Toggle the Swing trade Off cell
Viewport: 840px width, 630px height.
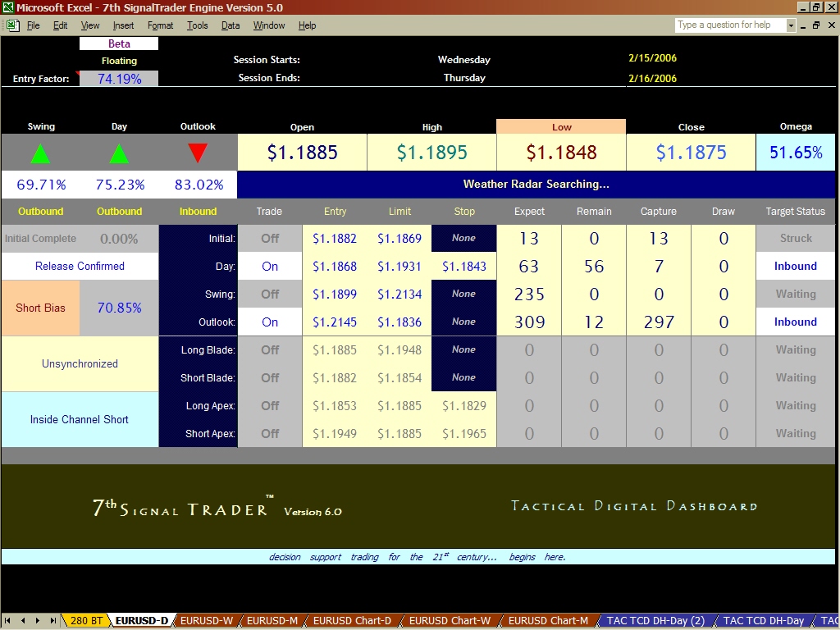pos(270,294)
